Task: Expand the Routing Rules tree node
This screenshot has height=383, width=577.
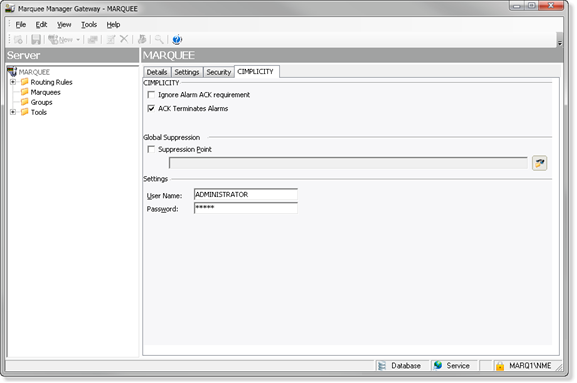Action: 13,82
